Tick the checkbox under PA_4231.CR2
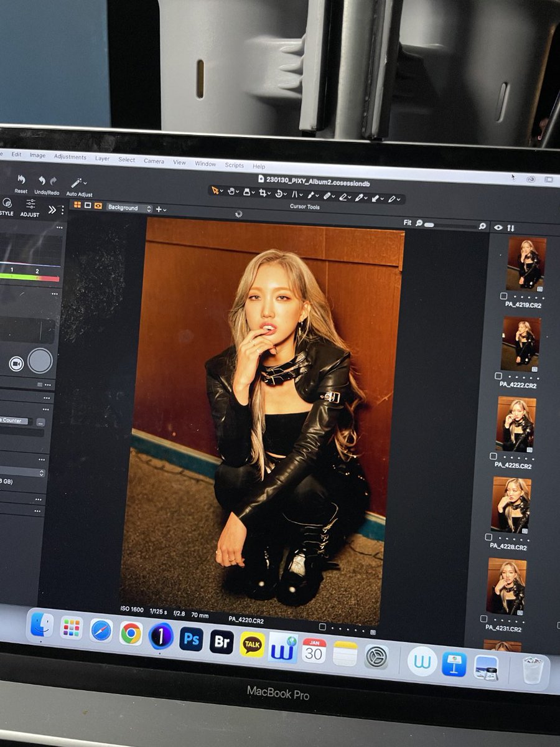The width and height of the screenshot is (560, 747). coord(483,619)
